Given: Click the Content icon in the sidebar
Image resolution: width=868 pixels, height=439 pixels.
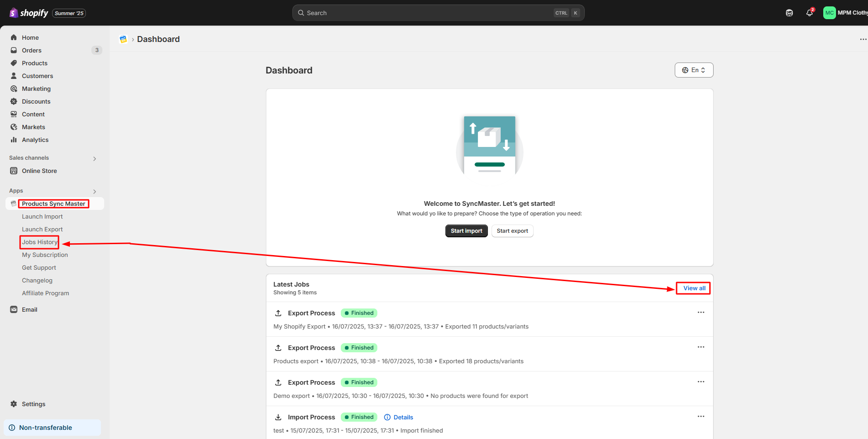Looking at the screenshot, I should tap(14, 114).
